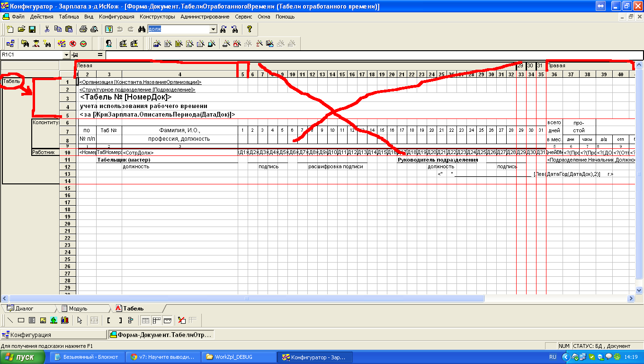Click the open folder toolbar icon
Image resolution: width=644 pixels, height=364 pixels.
click(21, 29)
